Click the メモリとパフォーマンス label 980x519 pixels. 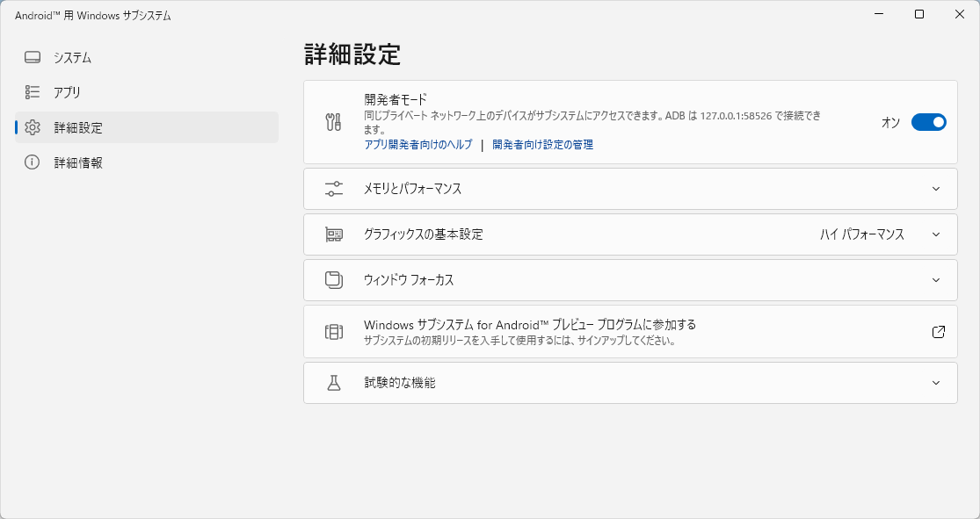412,189
